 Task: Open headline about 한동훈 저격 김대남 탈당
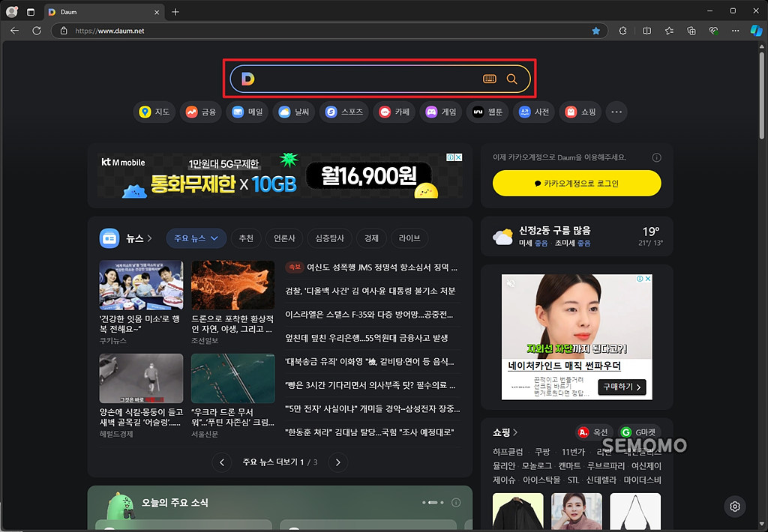point(369,432)
